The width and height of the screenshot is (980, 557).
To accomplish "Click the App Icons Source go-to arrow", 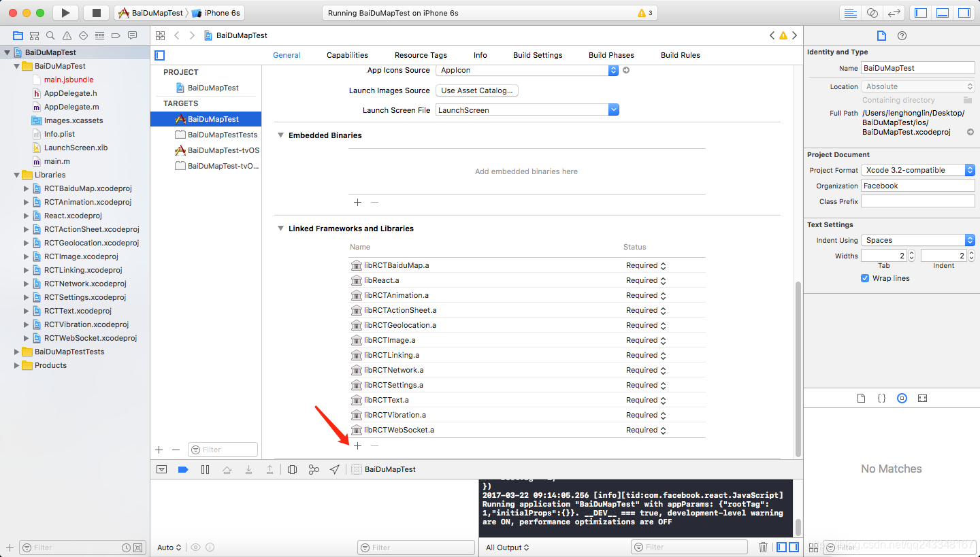I will coord(626,70).
